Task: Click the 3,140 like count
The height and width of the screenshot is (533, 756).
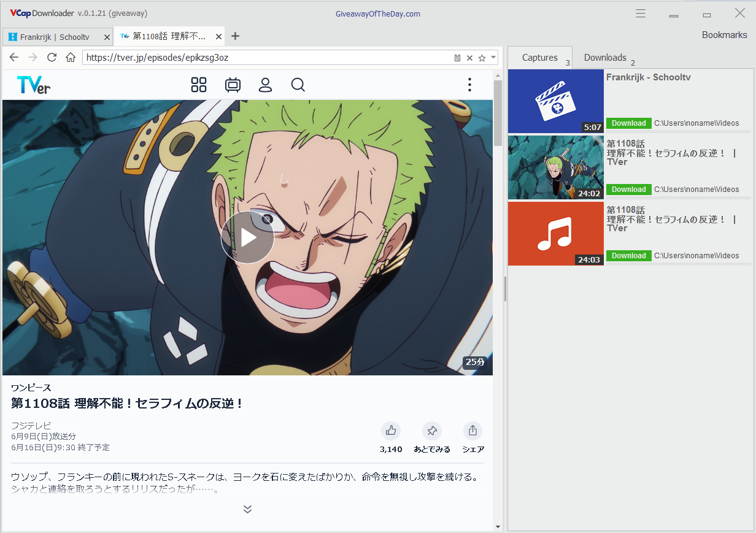Action: click(391, 450)
